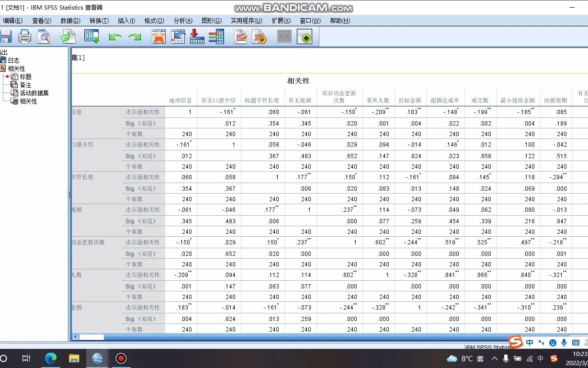This screenshot has width=588, height=368.
Task: Select the Undo toolbar icon
Action: click(x=115, y=36)
